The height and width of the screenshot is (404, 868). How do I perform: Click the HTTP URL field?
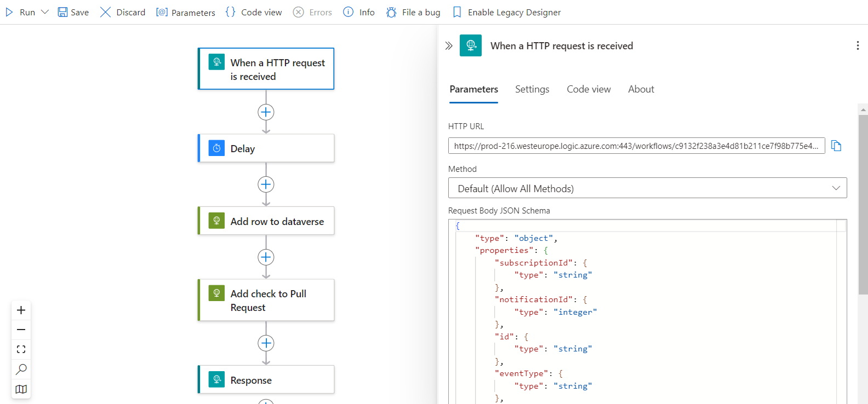[x=636, y=146]
